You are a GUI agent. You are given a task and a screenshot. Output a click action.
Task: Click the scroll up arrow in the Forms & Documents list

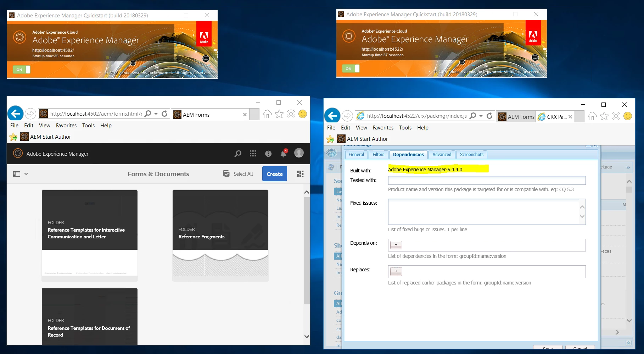(x=307, y=192)
